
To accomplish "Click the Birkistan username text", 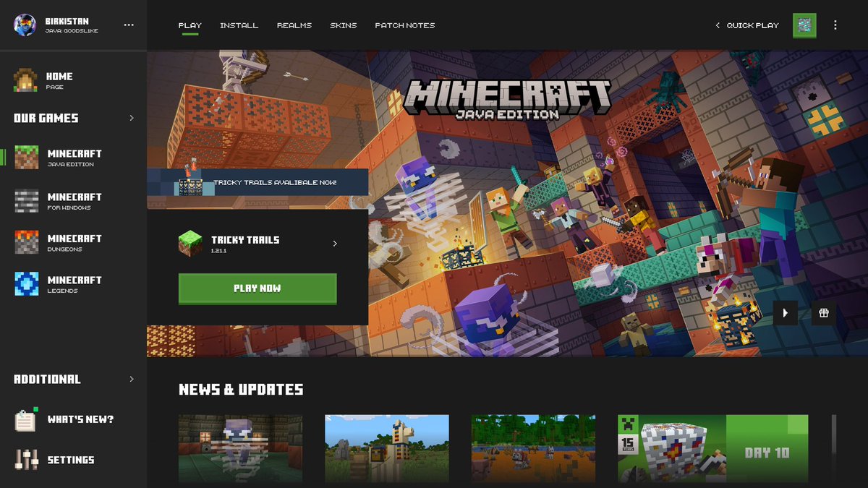I will 67,21.
